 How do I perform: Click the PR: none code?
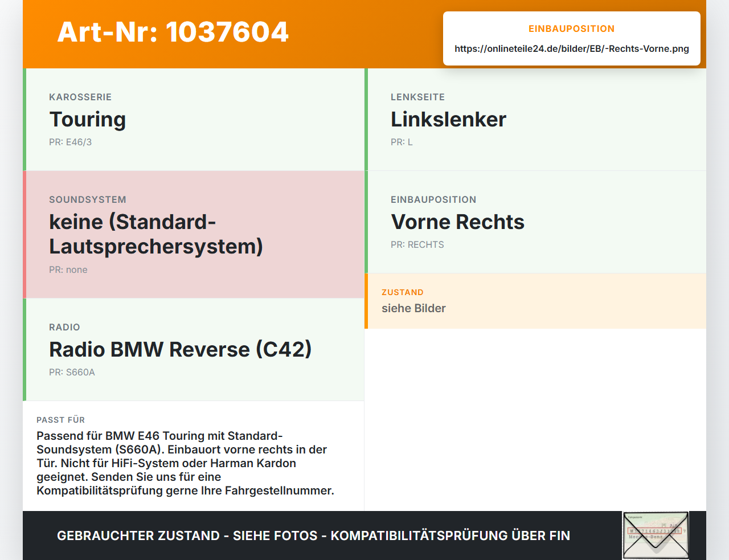[68, 269]
